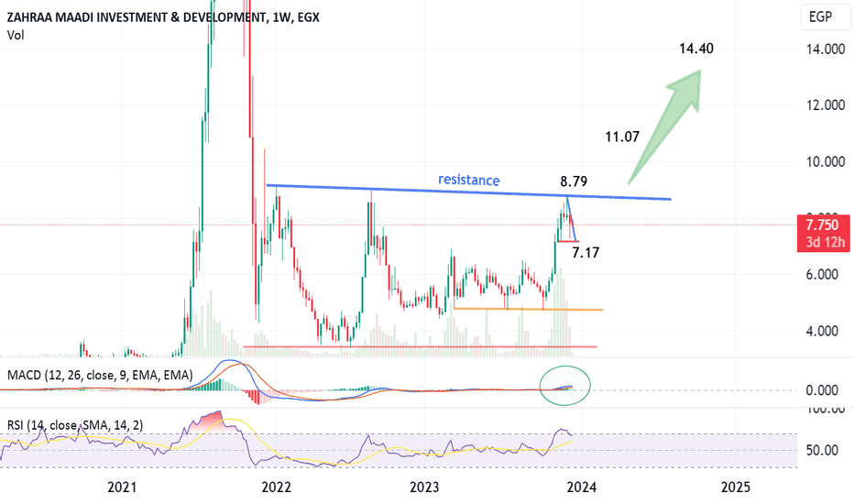The image size is (854, 504).
Task: Click the current price label 7.750
Action: 823,225
